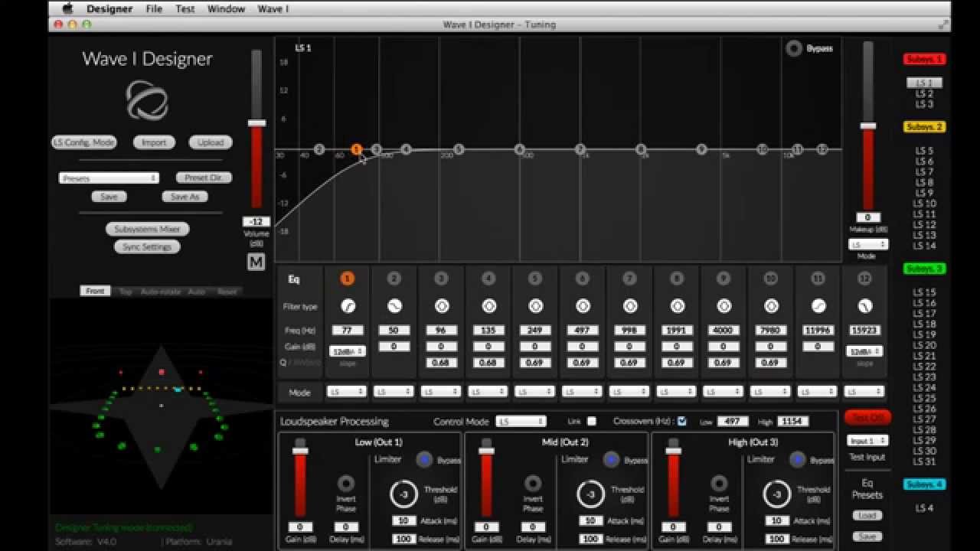The width and height of the screenshot is (980, 551).
Task: Open the Test menu
Action: [185, 8]
